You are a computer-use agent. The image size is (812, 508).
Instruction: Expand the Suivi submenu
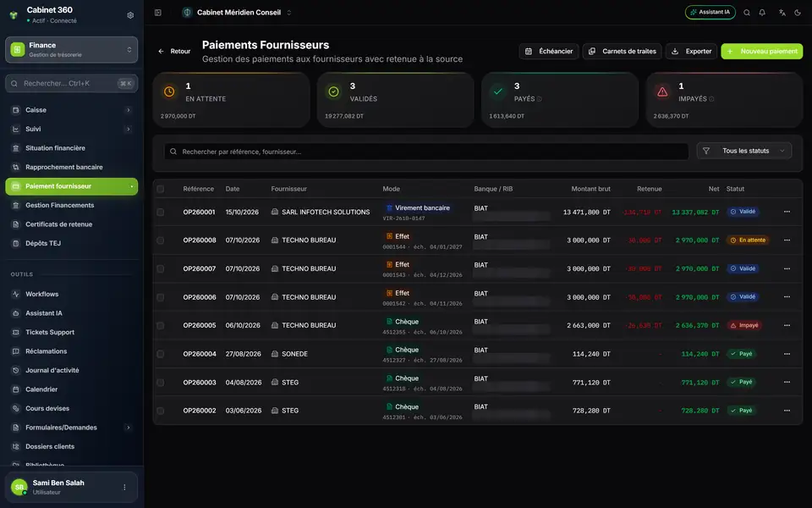tap(129, 129)
